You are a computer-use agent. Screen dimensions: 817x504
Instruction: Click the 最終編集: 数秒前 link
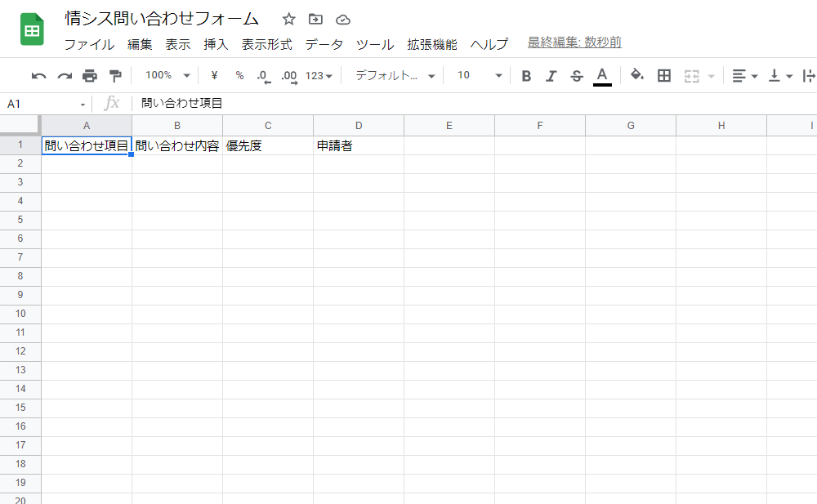[573, 42]
